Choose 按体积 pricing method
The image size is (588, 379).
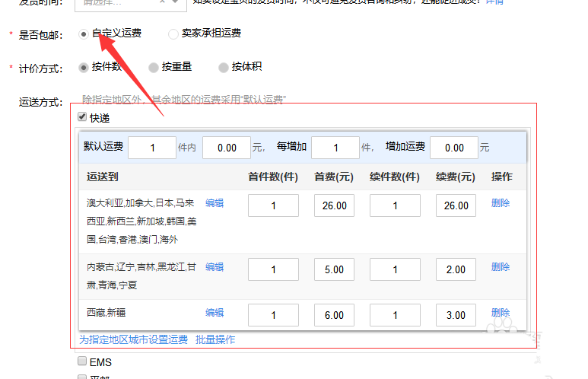(224, 67)
